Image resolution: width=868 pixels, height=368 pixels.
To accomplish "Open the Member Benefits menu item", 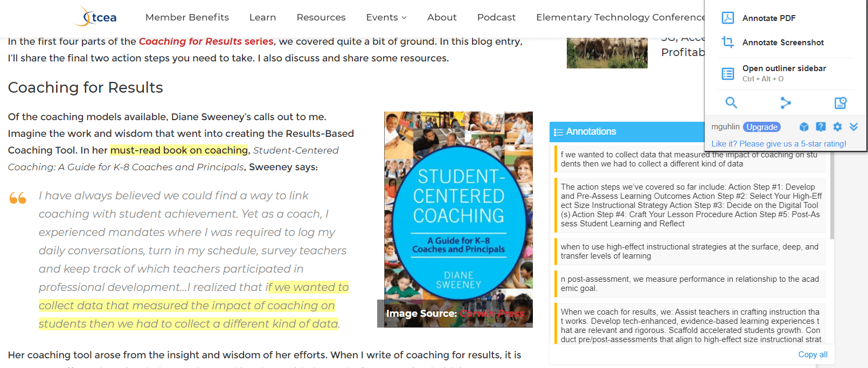I will pos(187,17).
